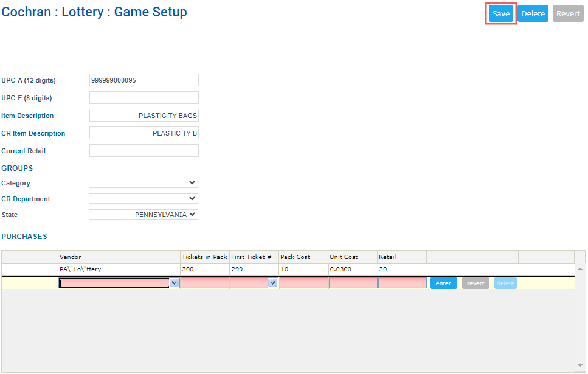
Task: Open the CR Department dropdown
Action: coord(143,198)
